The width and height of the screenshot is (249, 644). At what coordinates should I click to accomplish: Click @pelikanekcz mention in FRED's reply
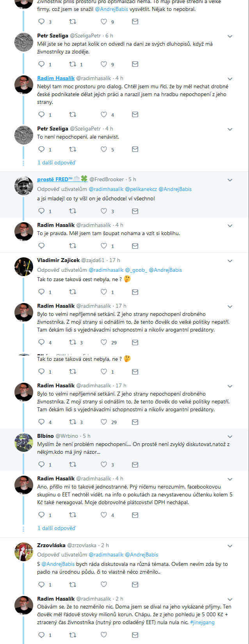point(141,189)
